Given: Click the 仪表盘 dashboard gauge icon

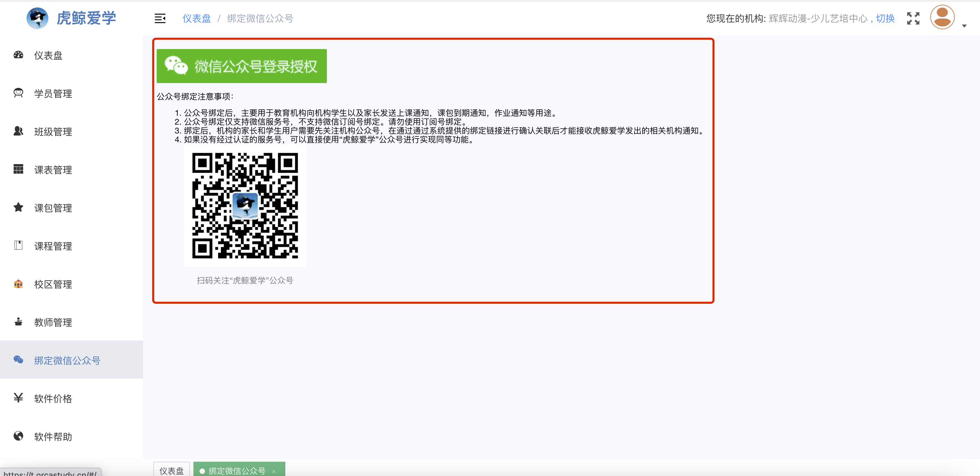Looking at the screenshot, I should tap(18, 55).
